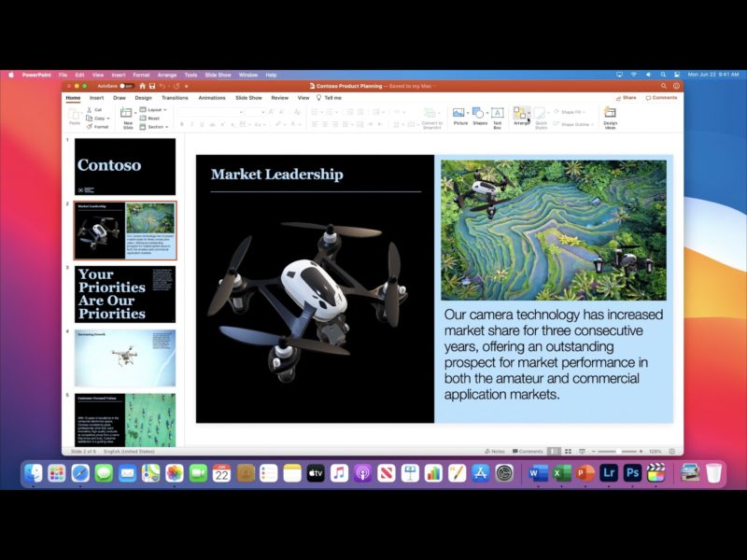The height and width of the screenshot is (560, 747).
Task: Click the Design Ideas icon
Action: point(611,113)
